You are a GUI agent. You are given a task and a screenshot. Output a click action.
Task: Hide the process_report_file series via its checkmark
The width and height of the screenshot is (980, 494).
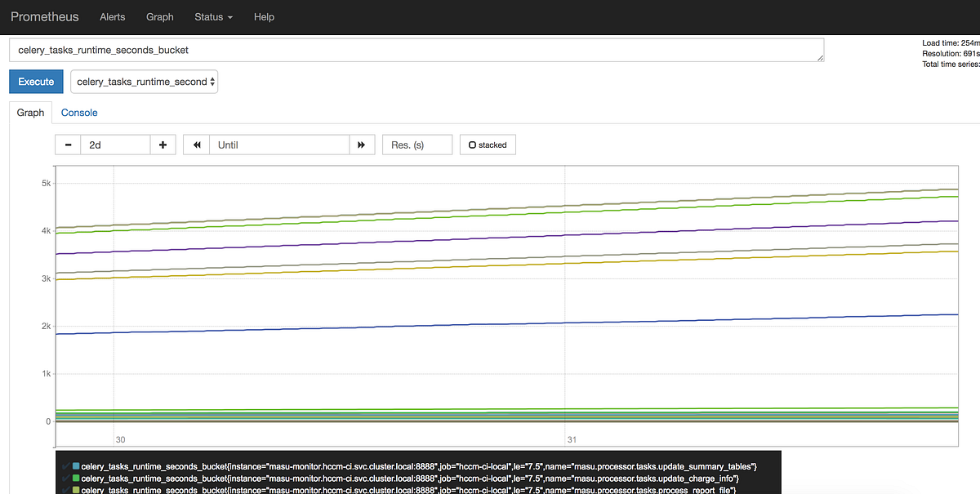pyautogui.click(x=66, y=490)
